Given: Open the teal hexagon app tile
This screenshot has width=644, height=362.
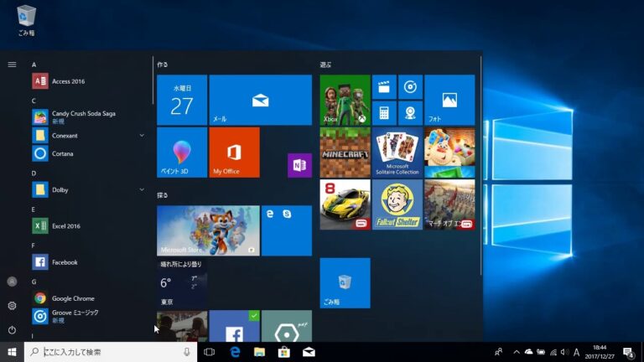Looking at the screenshot, I should (x=287, y=326).
